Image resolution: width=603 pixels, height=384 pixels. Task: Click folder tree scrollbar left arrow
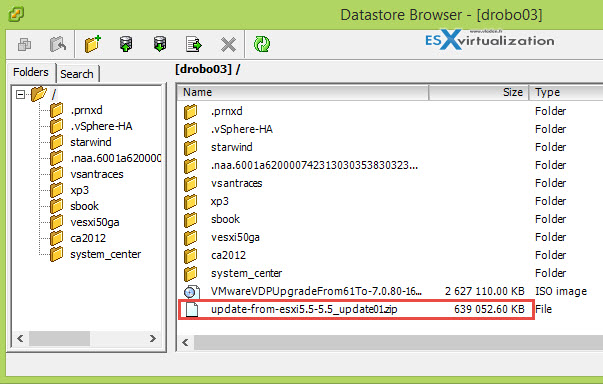tap(20, 339)
